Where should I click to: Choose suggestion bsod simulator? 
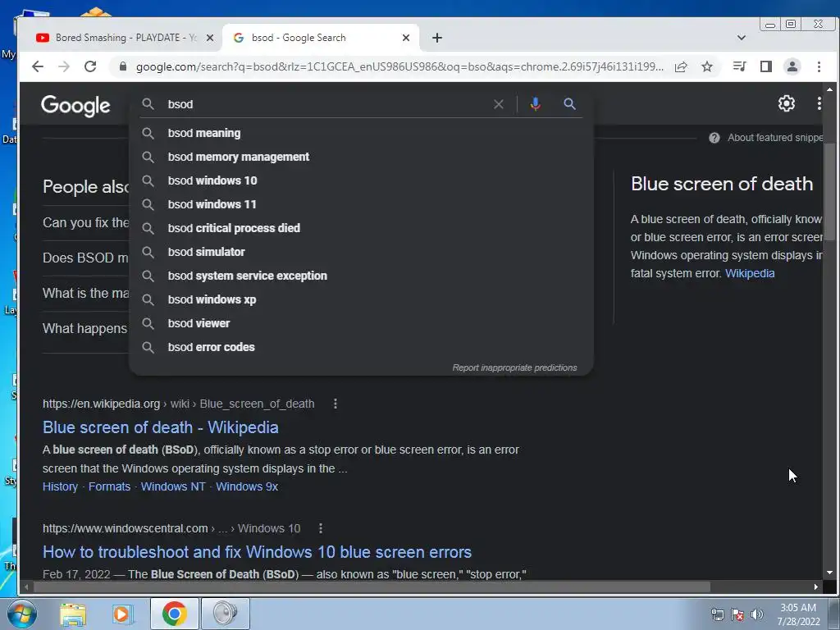[x=361, y=252]
